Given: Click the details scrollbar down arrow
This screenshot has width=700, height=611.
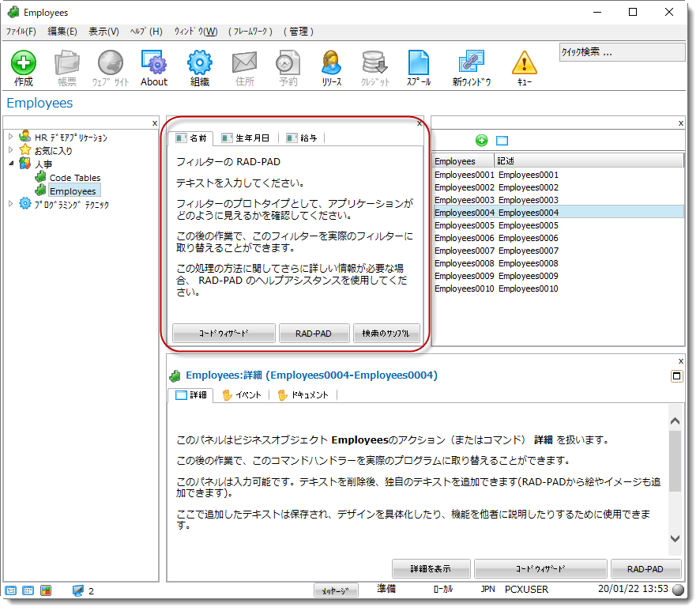Looking at the screenshot, I should click(x=675, y=538).
